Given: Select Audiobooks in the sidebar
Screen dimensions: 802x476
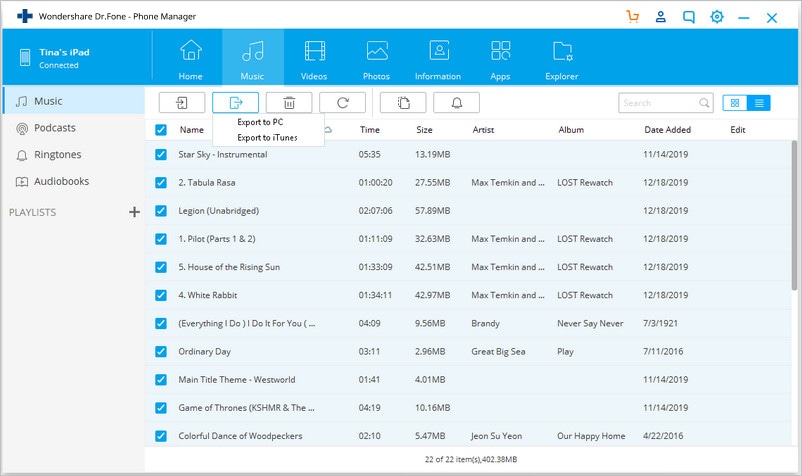Looking at the screenshot, I should (x=74, y=181).
